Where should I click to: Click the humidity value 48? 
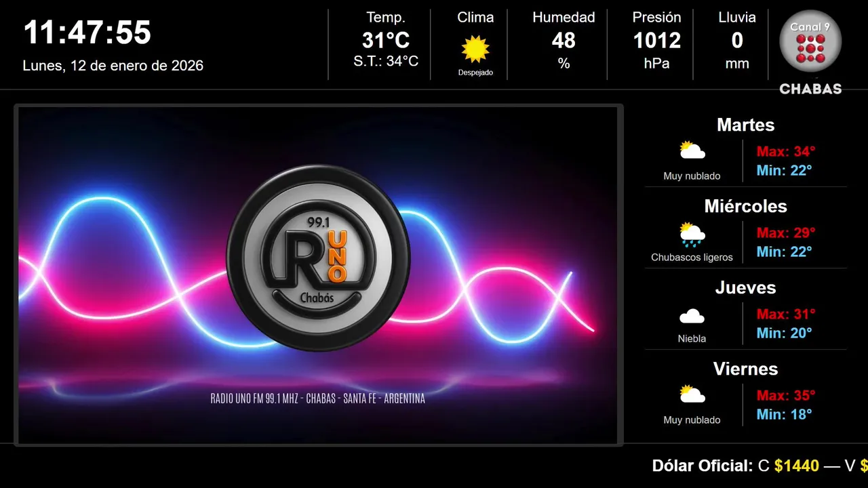click(x=564, y=41)
